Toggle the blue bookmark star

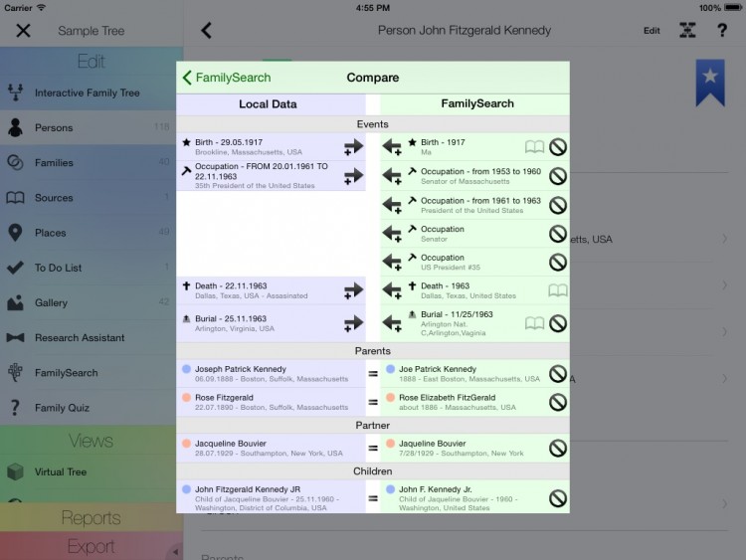pos(710,83)
